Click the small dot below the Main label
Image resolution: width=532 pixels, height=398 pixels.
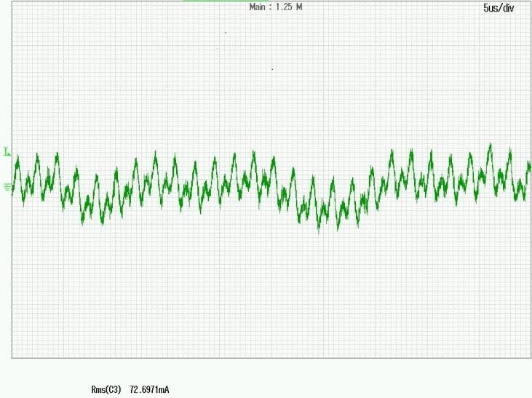(x=226, y=33)
